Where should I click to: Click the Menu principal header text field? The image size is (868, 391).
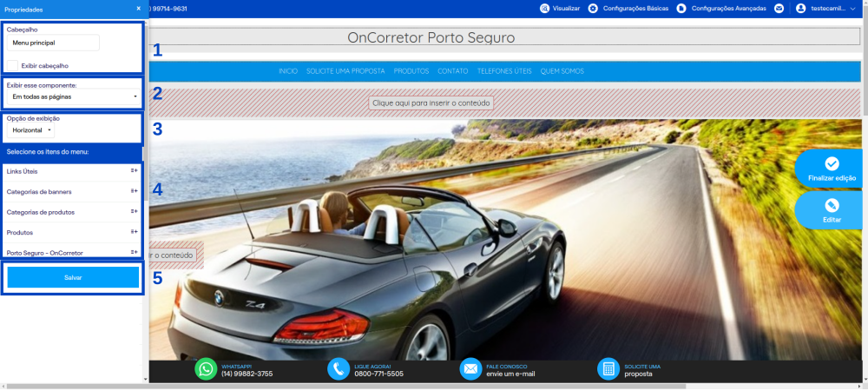[x=53, y=43]
